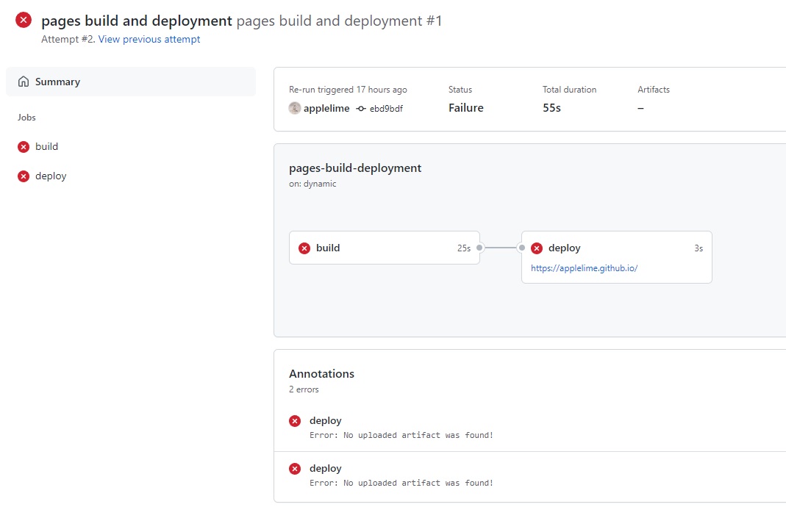
Task: Click the 25s build duration label
Action: tap(464, 248)
